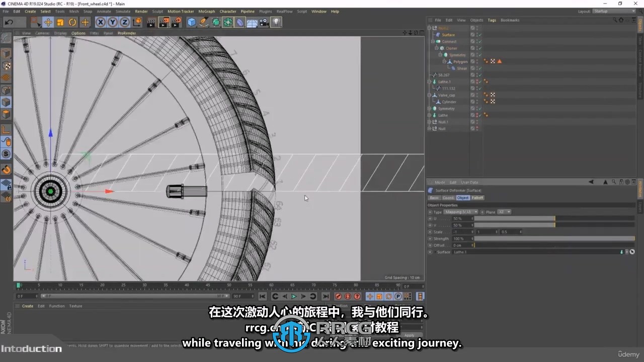Open the MoGraph menu
The height and width of the screenshot is (362, 644).
pos(206,11)
